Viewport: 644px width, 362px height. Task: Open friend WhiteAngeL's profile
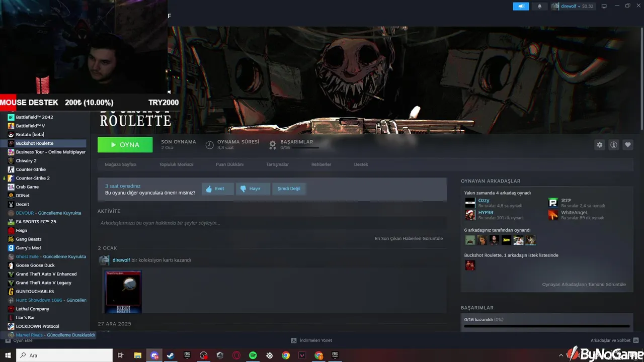574,213
